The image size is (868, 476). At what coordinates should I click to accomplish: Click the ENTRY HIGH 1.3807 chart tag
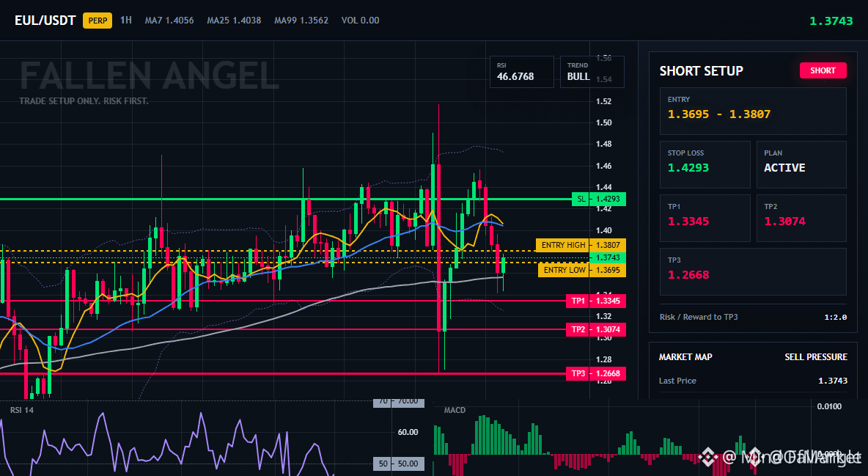click(x=581, y=245)
